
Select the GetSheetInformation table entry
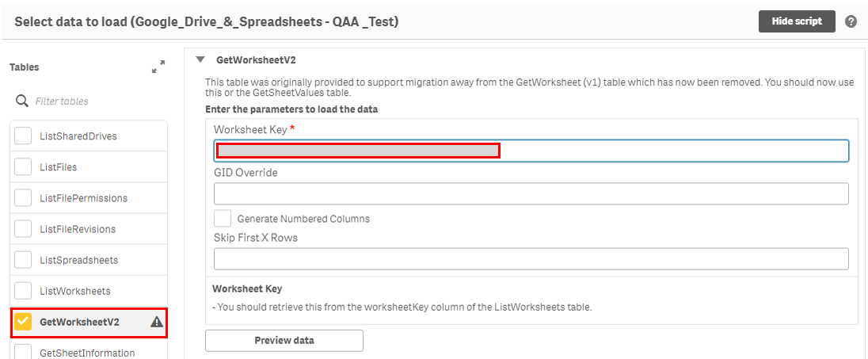(x=89, y=350)
